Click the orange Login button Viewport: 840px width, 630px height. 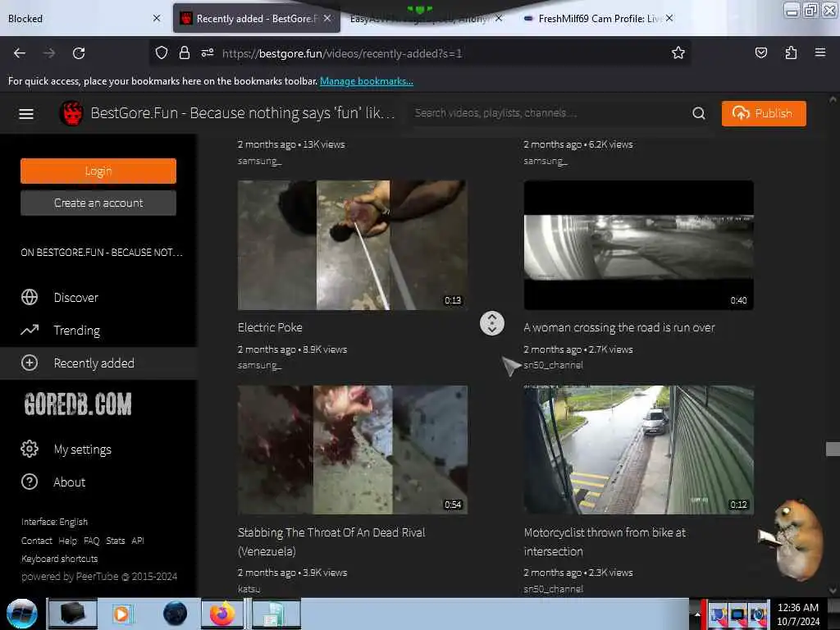click(x=98, y=171)
